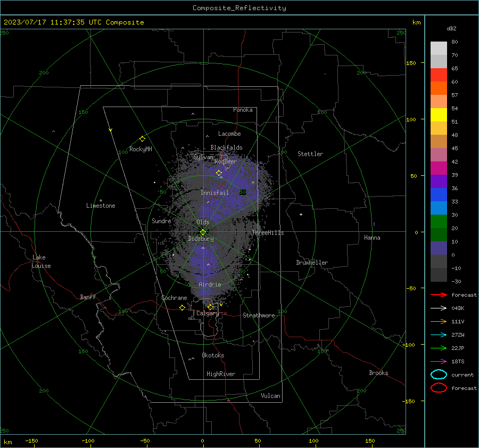Viewport: 479px width, 448px height.
Task: Click the Sundre label
Action: pyautogui.click(x=161, y=221)
